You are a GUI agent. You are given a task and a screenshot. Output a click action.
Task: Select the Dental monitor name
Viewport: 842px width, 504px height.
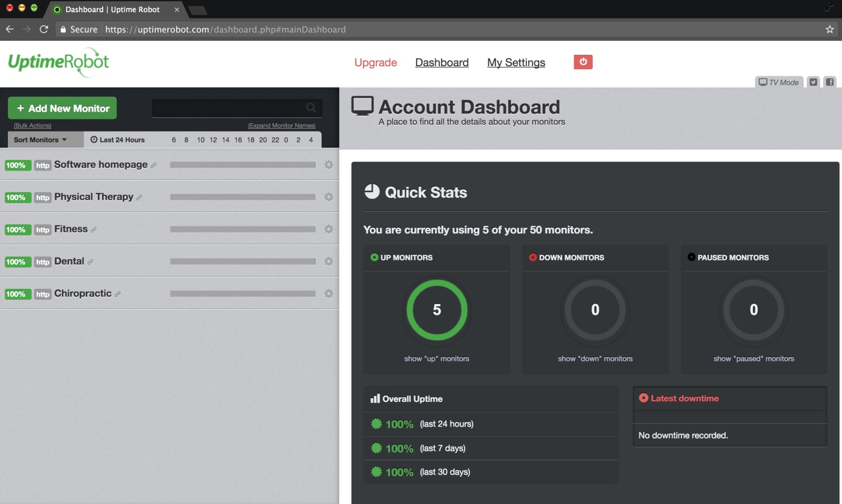[x=69, y=261]
